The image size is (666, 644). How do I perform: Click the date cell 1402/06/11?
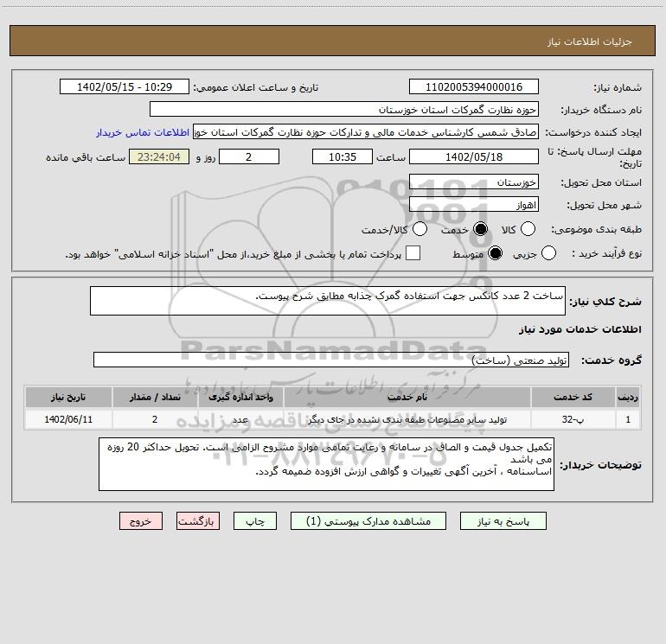click(68, 419)
